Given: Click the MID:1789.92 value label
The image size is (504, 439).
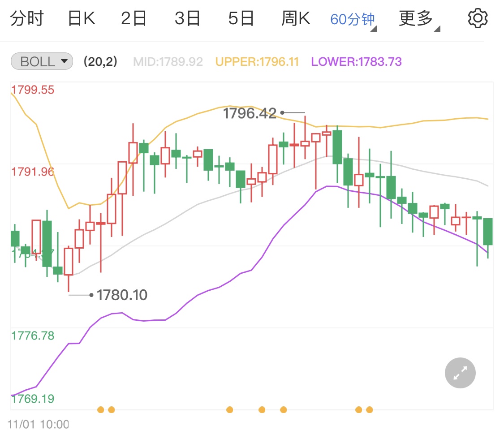Looking at the screenshot, I should click(x=168, y=62).
